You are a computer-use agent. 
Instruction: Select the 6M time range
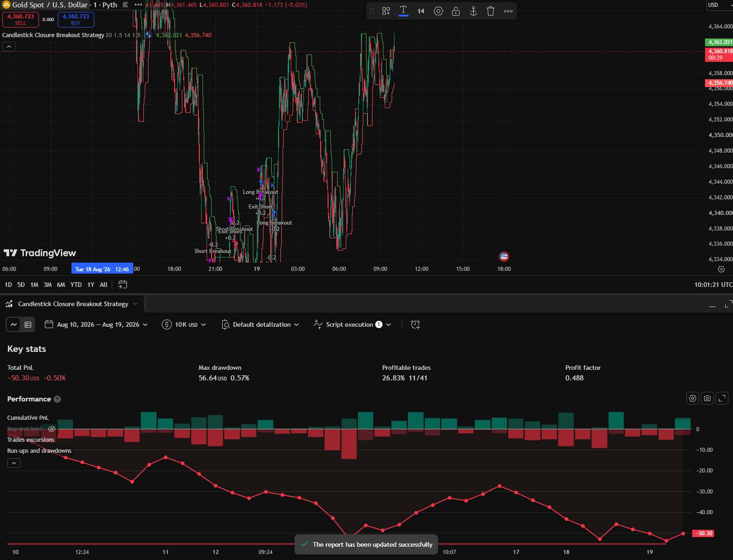click(61, 285)
